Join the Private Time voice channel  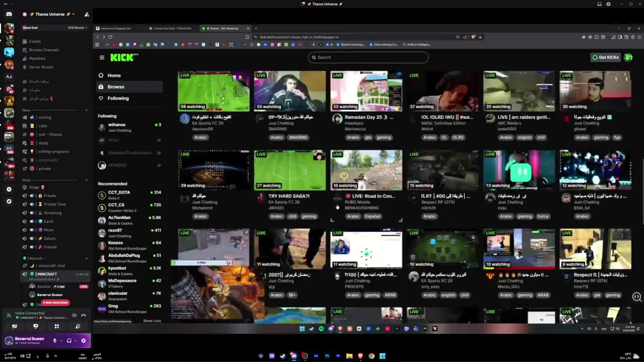pos(54,204)
